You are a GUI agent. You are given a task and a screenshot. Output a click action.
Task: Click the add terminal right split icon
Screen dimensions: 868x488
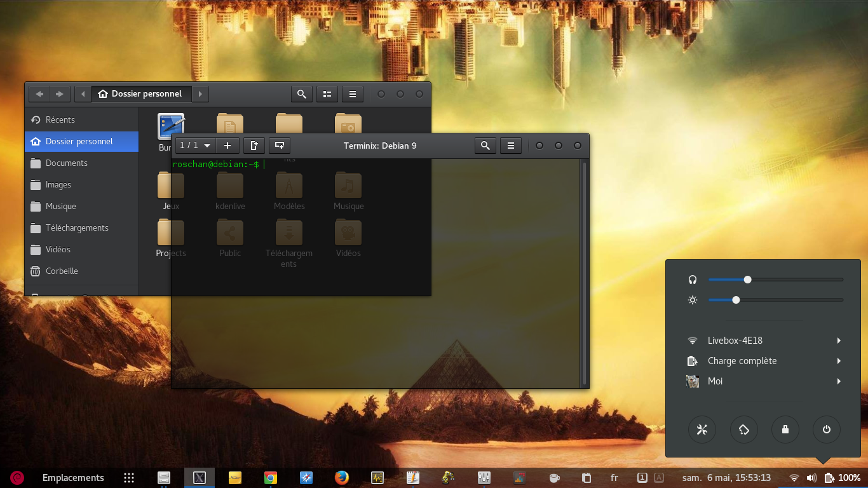coord(254,146)
